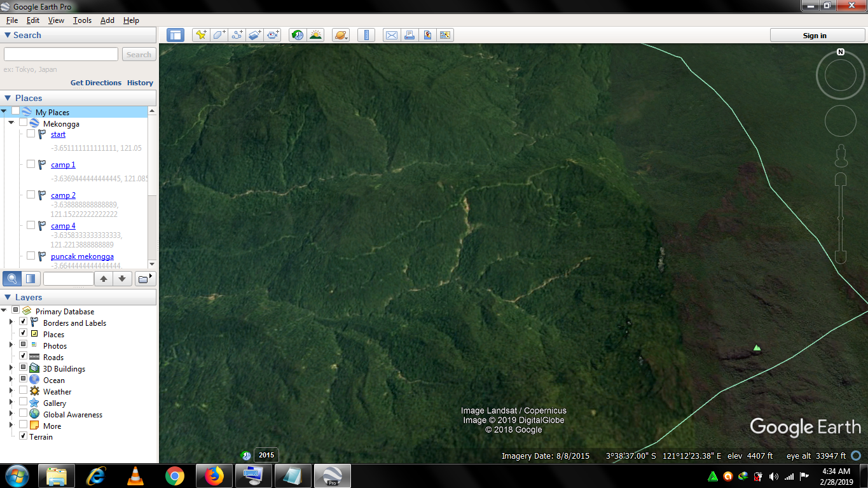Click the search text input field
The height and width of the screenshot is (488, 868).
point(61,55)
